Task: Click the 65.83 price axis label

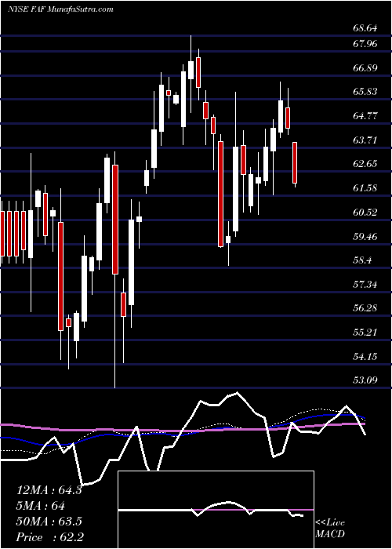Action: (x=365, y=92)
